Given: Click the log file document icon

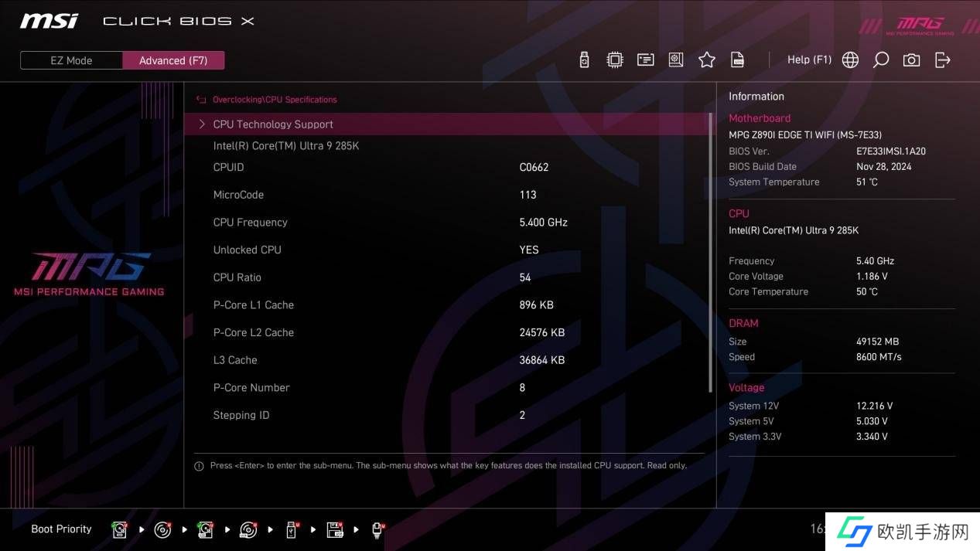Looking at the screenshot, I should [738, 60].
